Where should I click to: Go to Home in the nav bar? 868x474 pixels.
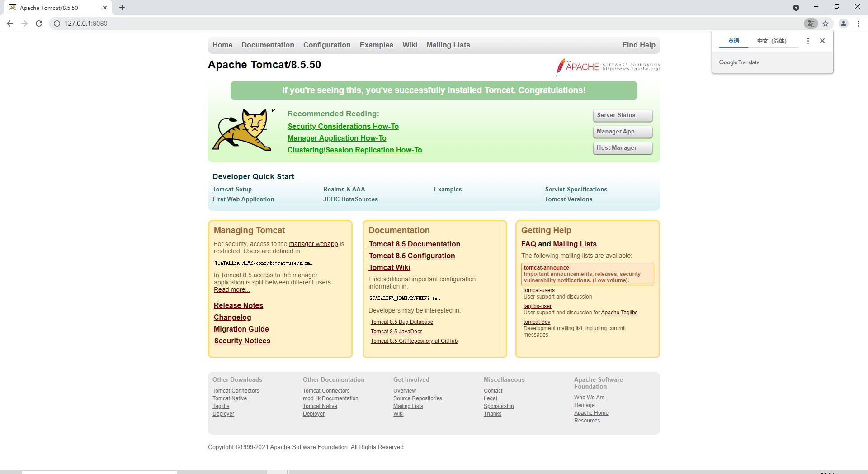click(x=222, y=45)
